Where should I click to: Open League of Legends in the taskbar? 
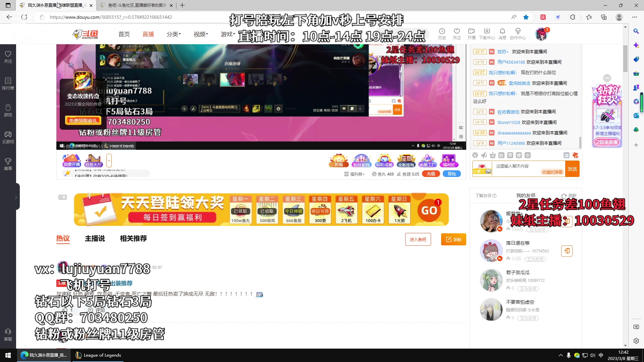click(98, 355)
